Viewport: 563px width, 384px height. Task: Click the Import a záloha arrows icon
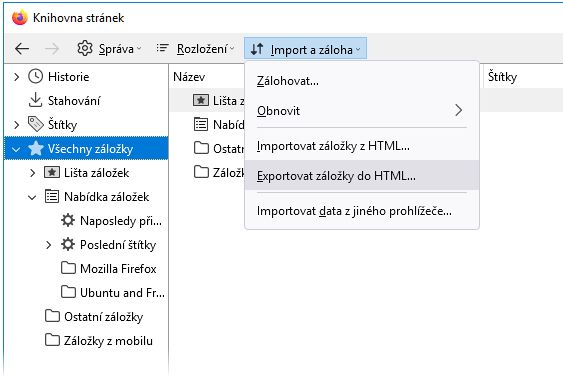(x=257, y=49)
